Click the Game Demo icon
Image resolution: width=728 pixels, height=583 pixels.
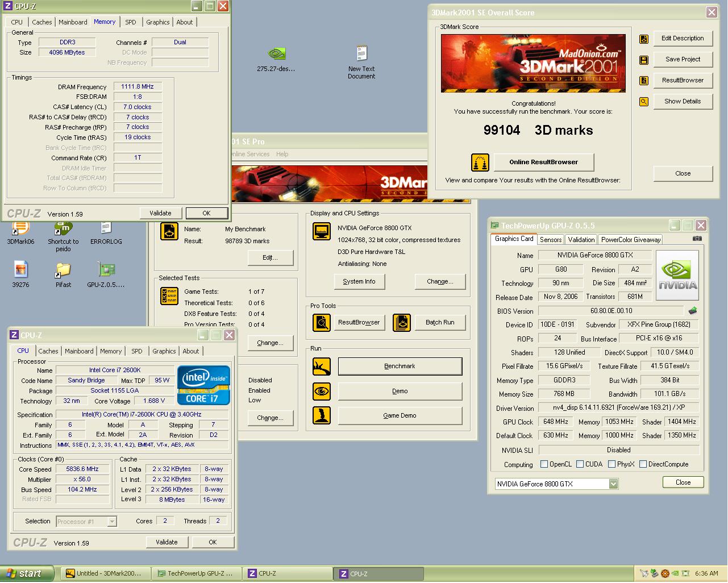pyautogui.click(x=322, y=415)
